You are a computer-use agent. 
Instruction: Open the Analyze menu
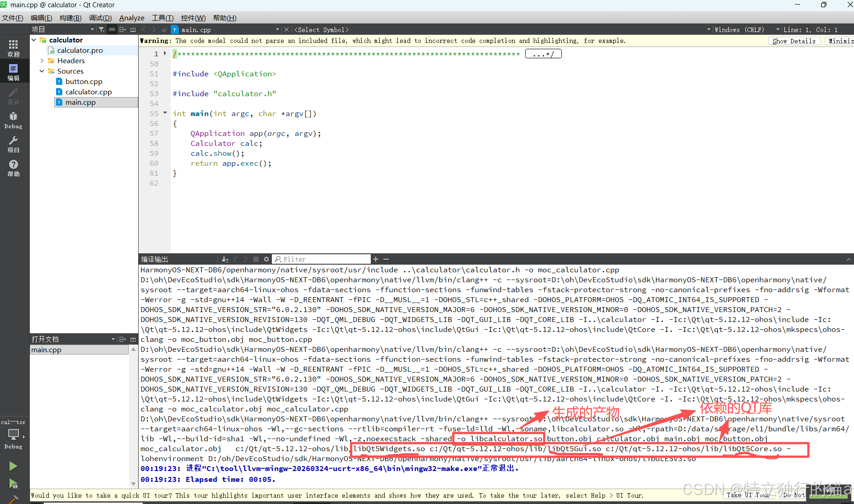coord(132,18)
